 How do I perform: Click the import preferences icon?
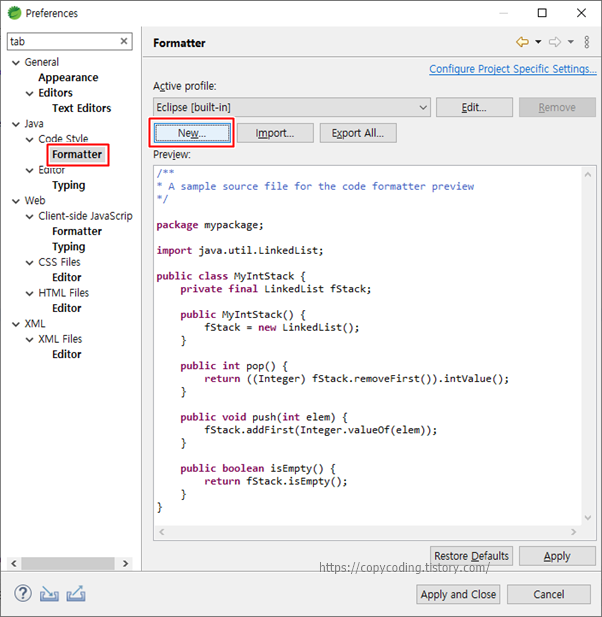coord(49,594)
